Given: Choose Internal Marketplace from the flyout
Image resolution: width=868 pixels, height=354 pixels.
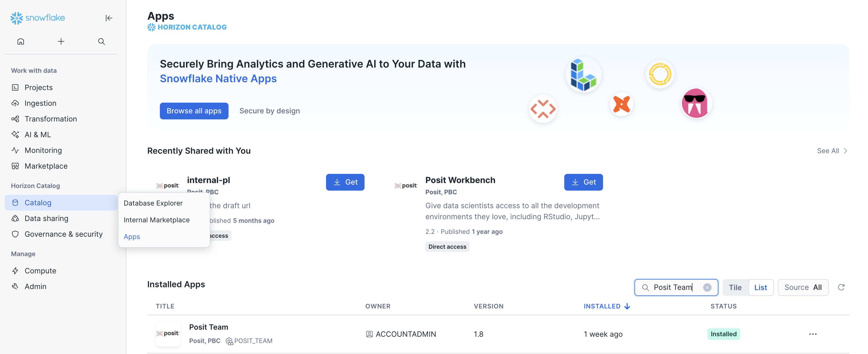Looking at the screenshot, I should point(156,220).
